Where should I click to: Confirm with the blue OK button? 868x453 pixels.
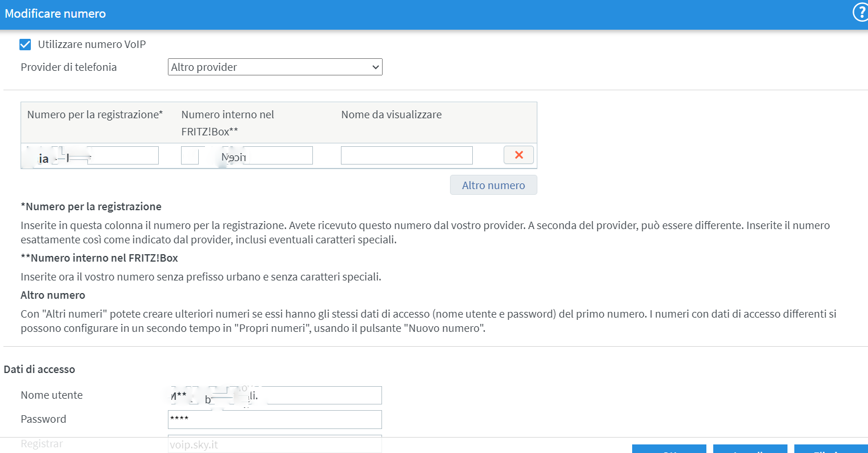pos(669,449)
